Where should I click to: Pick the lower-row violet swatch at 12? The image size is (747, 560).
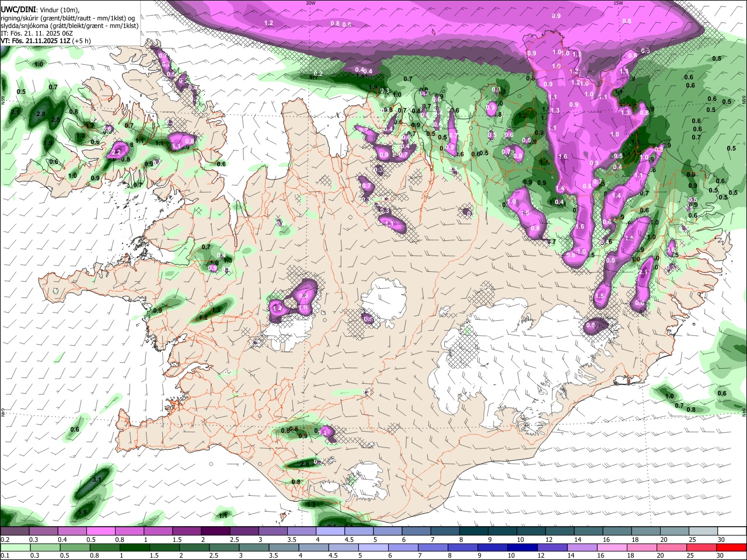553,547
